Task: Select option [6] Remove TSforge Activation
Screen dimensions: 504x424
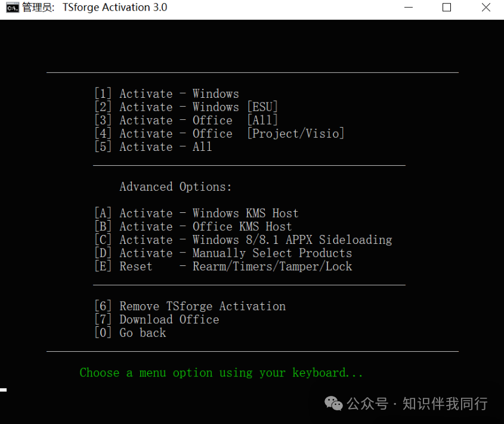Action: (190, 306)
